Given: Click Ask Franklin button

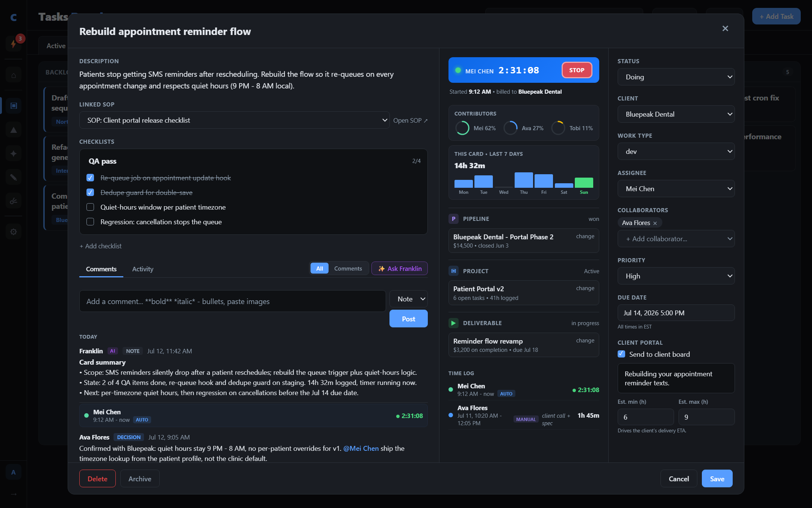Looking at the screenshot, I should tap(400, 268).
